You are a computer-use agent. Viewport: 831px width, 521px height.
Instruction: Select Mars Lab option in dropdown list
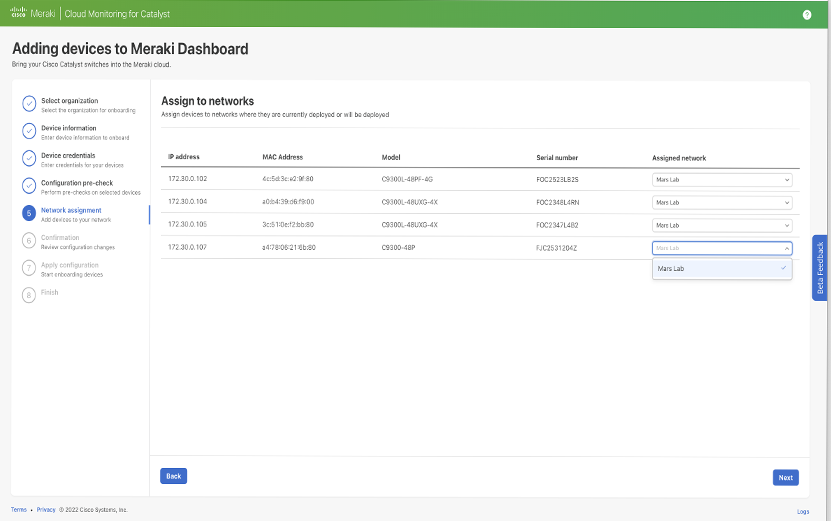click(722, 269)
